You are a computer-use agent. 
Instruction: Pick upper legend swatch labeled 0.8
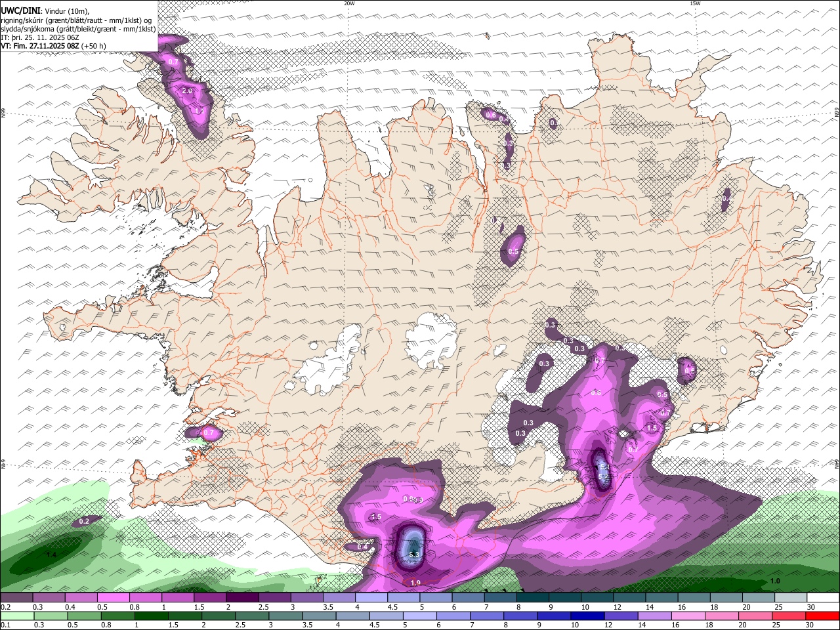[x=145, y=598]
